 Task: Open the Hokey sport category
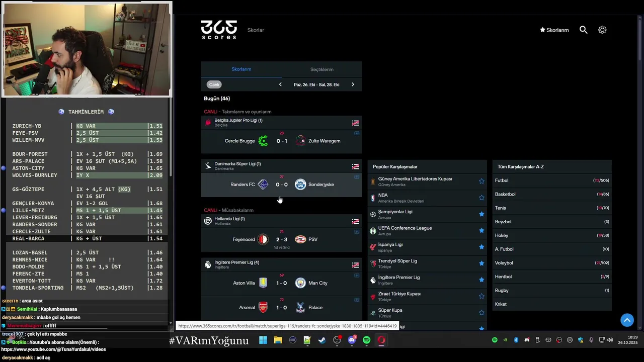552,235
